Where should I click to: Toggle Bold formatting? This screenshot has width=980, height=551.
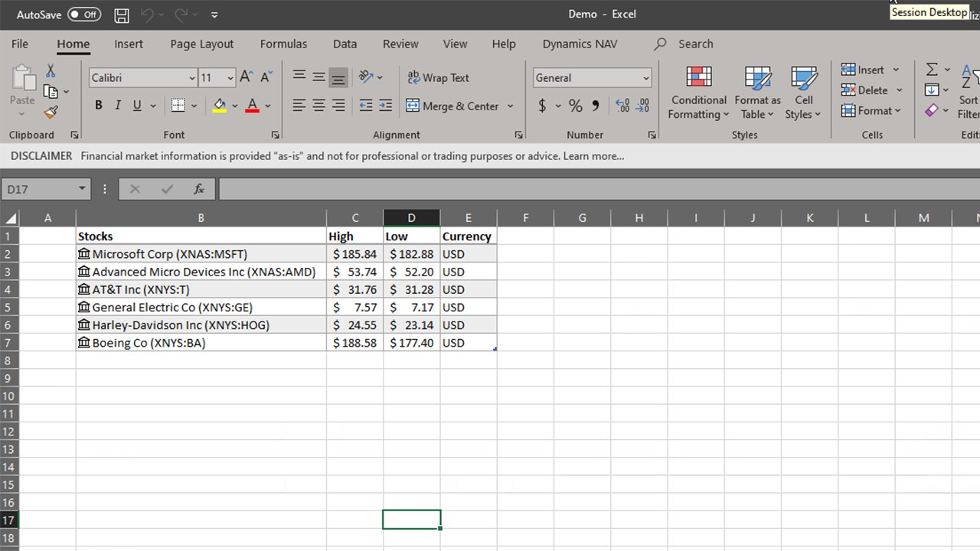(98, 106)
